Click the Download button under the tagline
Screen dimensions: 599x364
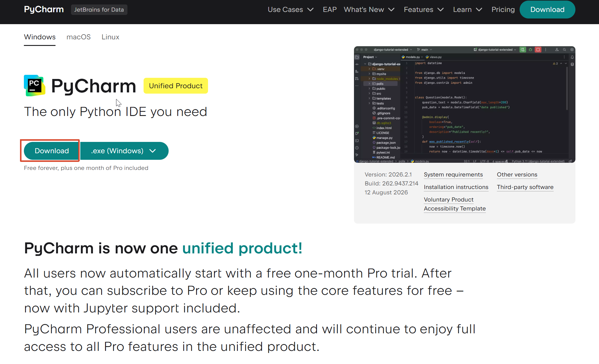(x=52, y=151)
